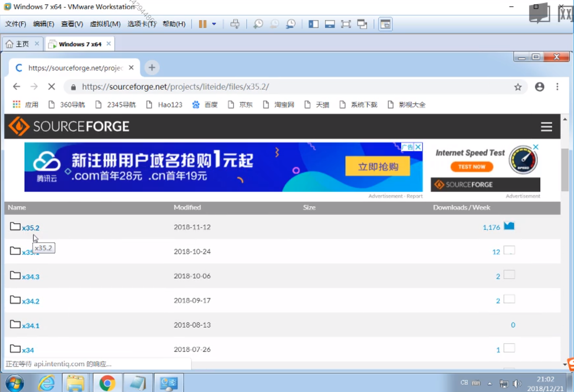Open the snapshot manager icon in the toolbar
This screenshot has width=574, height=392.
point(290,24)
